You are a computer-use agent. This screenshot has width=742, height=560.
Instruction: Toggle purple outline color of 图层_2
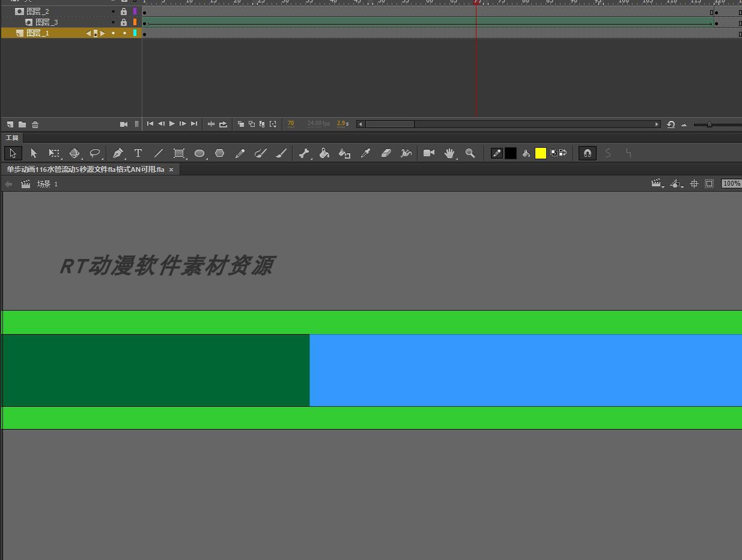pyautogui.click(x=135, y=11)
